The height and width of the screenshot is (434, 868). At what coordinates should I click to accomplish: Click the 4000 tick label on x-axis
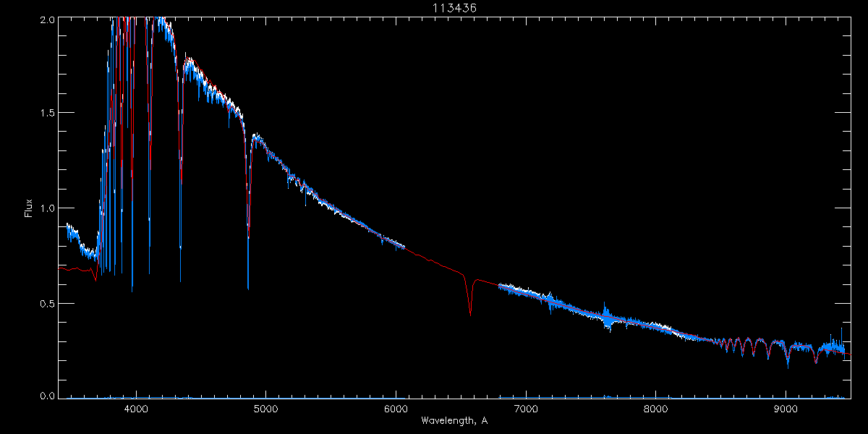click(135, 408)
